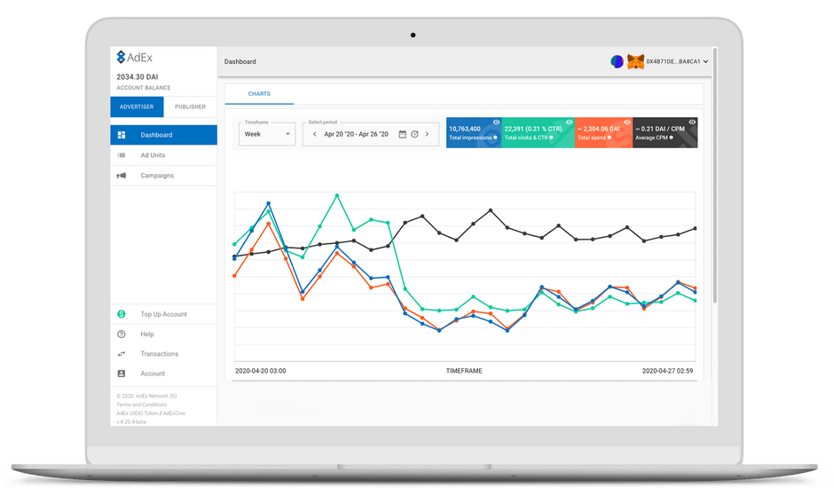Click the 2020-04-27 02:59 axis label
834x504 pixels.
coord(667,371)
